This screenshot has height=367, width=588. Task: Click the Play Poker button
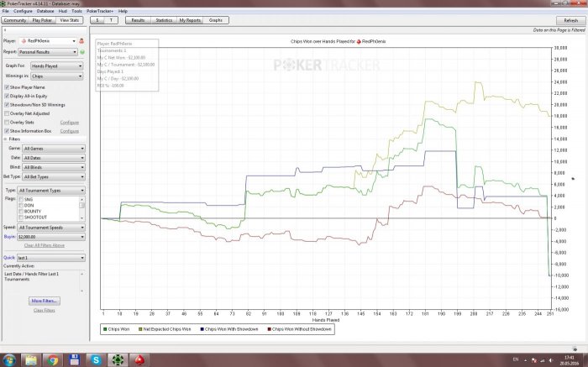(x=42, y=20)
